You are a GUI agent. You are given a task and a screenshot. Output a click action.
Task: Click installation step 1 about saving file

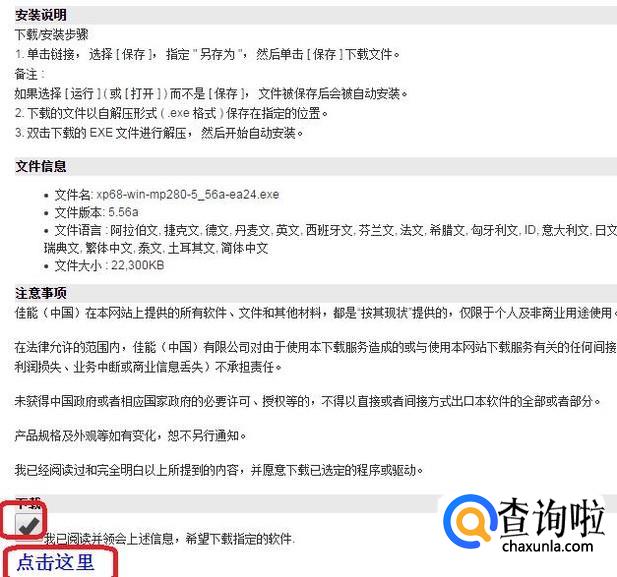(x=207, y=54)
